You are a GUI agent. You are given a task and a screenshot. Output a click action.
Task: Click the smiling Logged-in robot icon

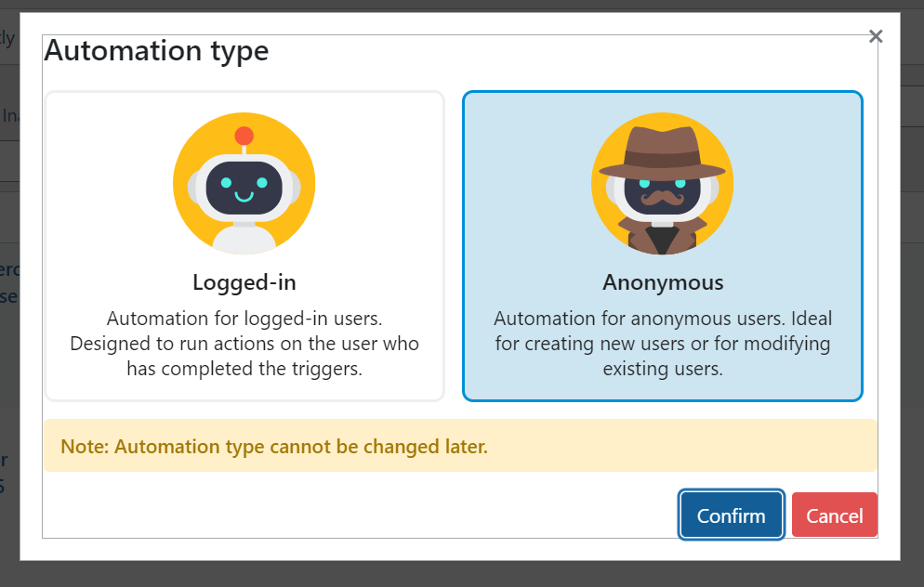pos(244,184)
